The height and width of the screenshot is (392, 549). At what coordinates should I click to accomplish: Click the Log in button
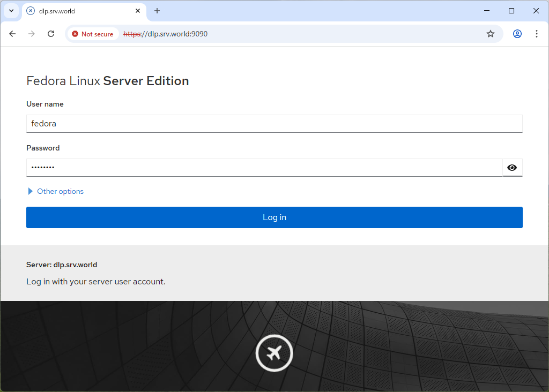pos(274,217)
